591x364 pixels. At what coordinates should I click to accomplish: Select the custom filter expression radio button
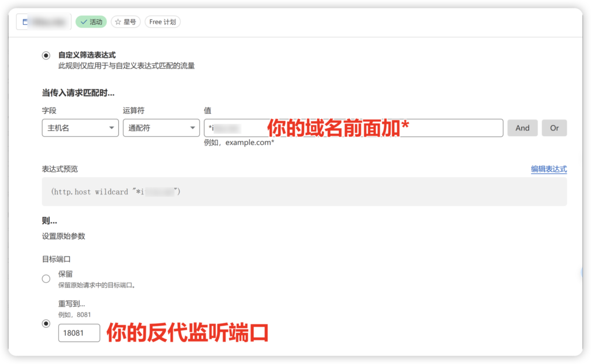(46, 55)
